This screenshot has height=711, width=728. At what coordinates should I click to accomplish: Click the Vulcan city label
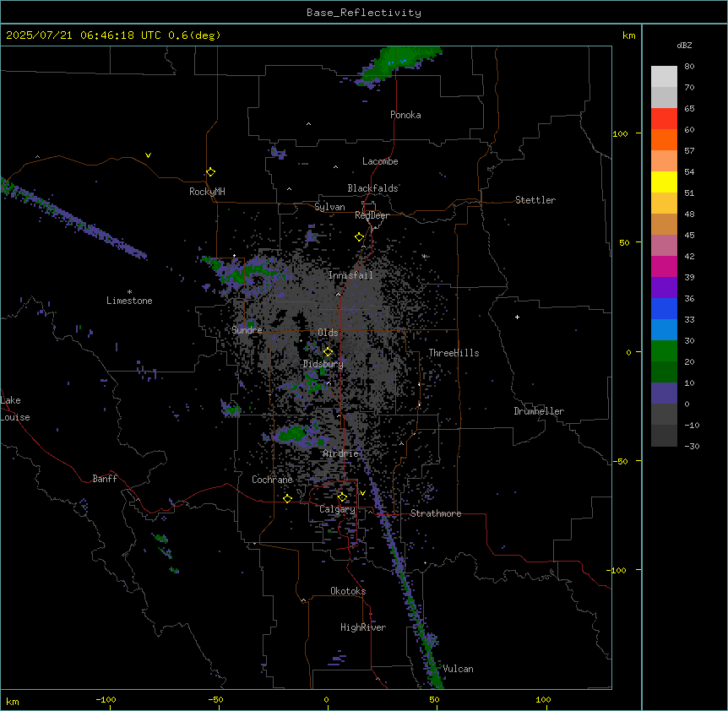click(458, 669)
